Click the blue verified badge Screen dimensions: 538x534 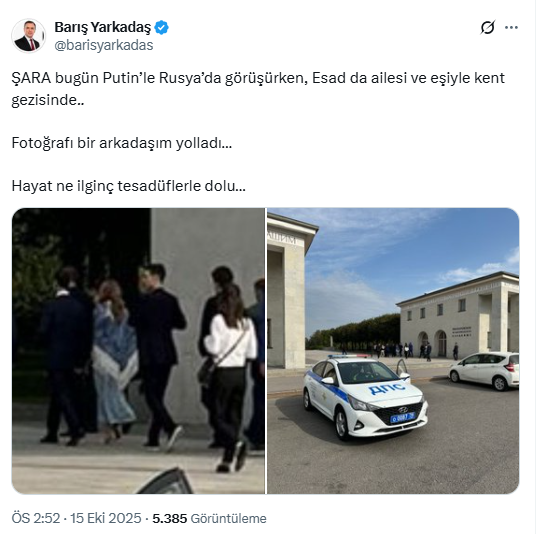click(x=161, y=27)
